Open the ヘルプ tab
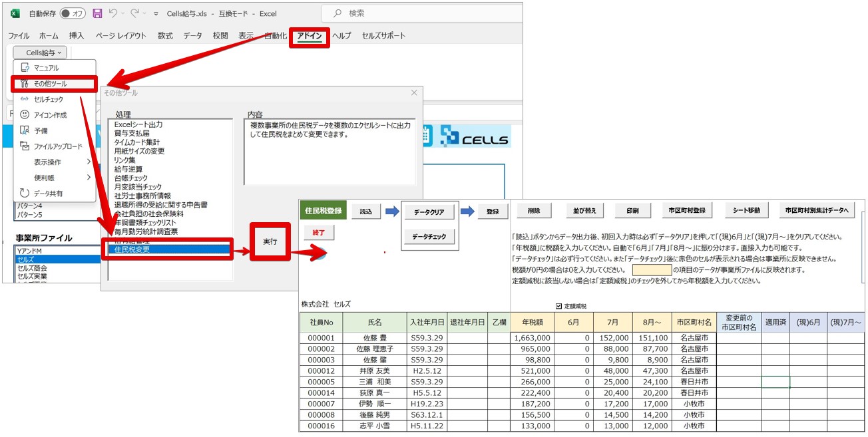Image resolution: width=868 pixels, height=437 pixels. click(341, 36)
